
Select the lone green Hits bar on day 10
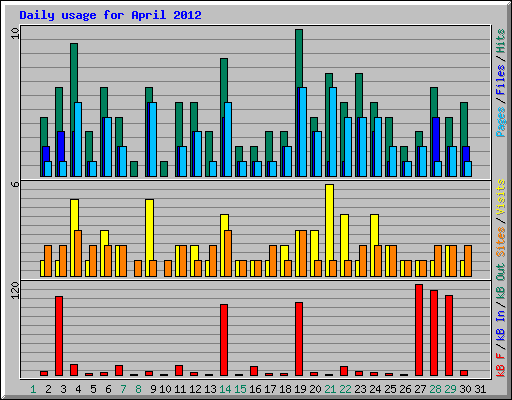tap(164, 169)
